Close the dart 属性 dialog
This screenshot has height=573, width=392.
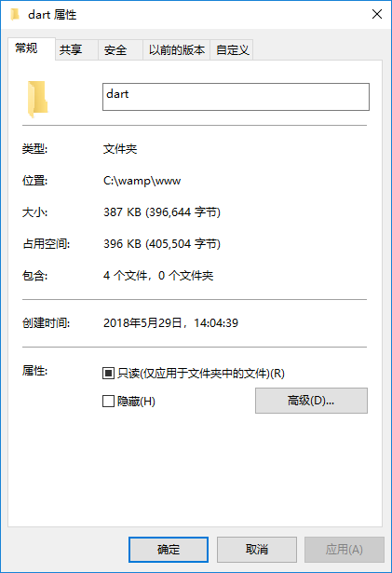click(x=377, y=14)
